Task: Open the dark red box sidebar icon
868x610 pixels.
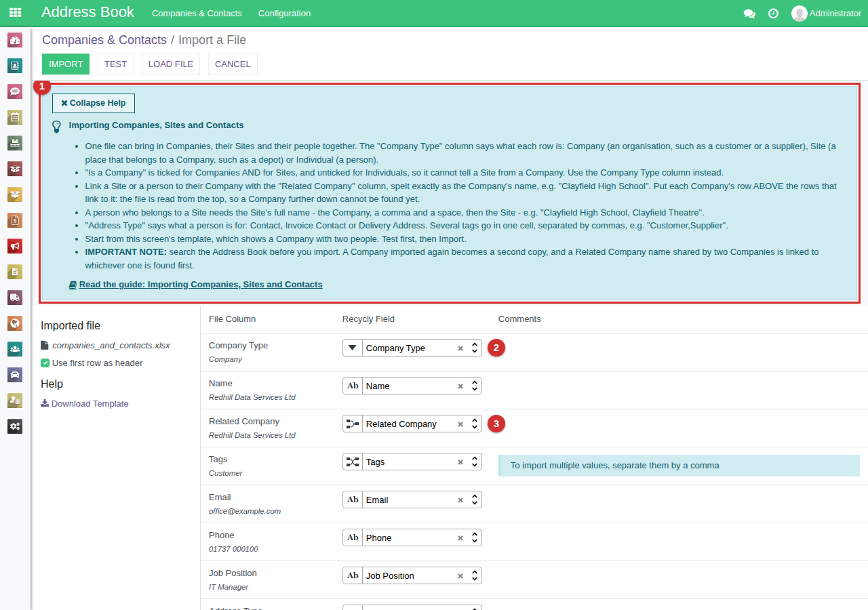Action: [x=15, y=169]
